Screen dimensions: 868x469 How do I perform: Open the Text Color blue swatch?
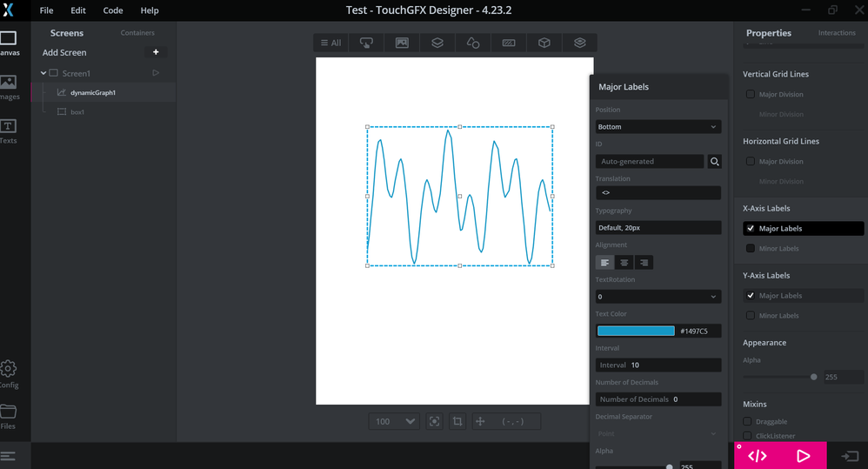(636, 331)
